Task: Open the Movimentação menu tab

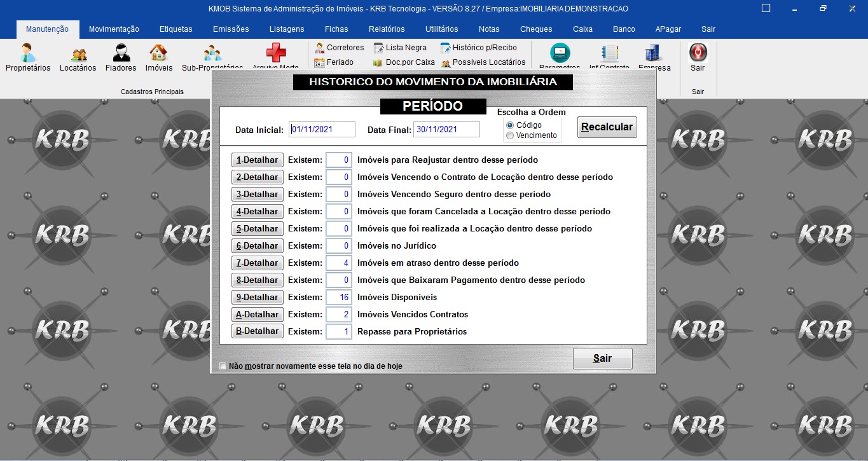Action: [x=114, y=29]
